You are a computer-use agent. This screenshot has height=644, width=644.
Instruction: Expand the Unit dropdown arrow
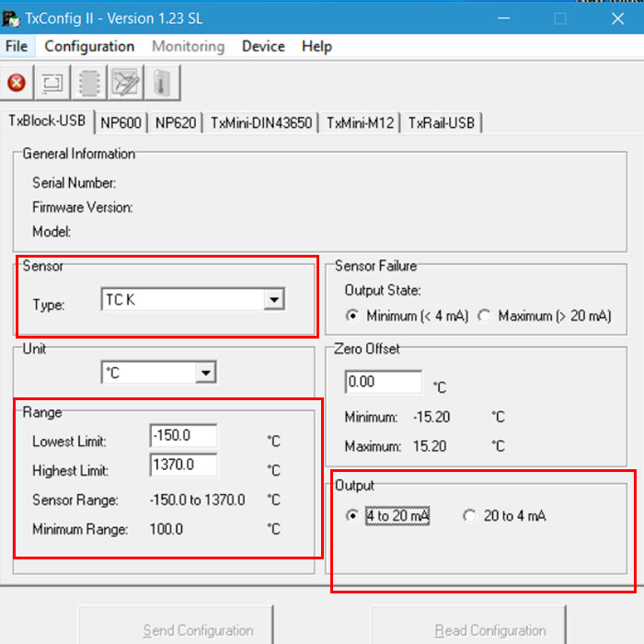(x=205, y=373)
